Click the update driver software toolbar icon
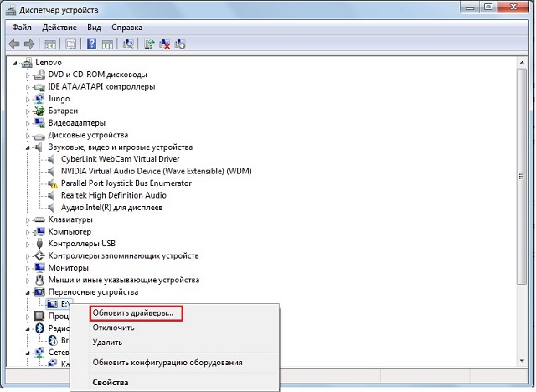The width and height of the screenshot is (536, 392). pyautogui.click(x=149, y=44)
